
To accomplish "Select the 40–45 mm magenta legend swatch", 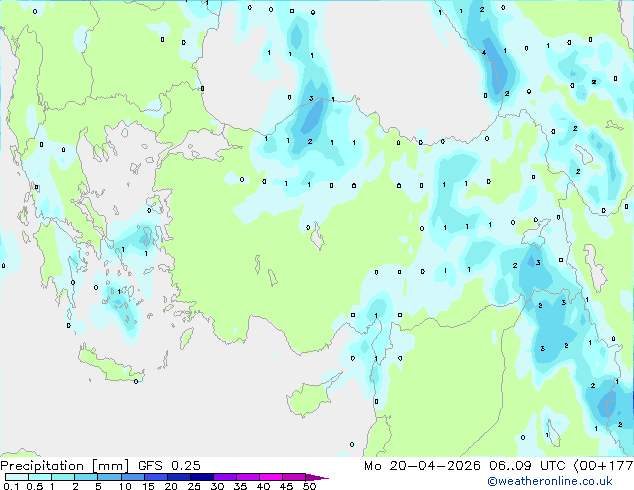I will pos(271,477).
